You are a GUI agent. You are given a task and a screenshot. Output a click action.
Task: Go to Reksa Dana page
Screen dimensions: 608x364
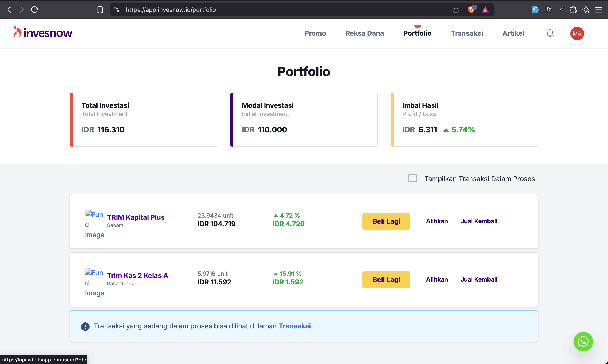pyautogui.click(x=365, y=33)
